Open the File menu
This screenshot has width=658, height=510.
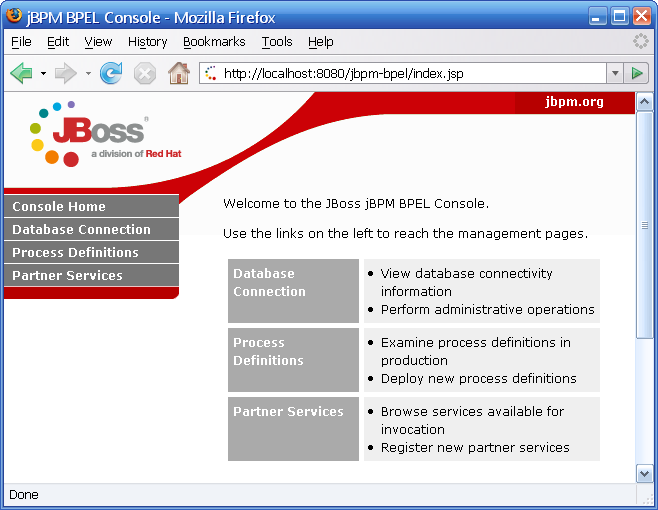21,42
